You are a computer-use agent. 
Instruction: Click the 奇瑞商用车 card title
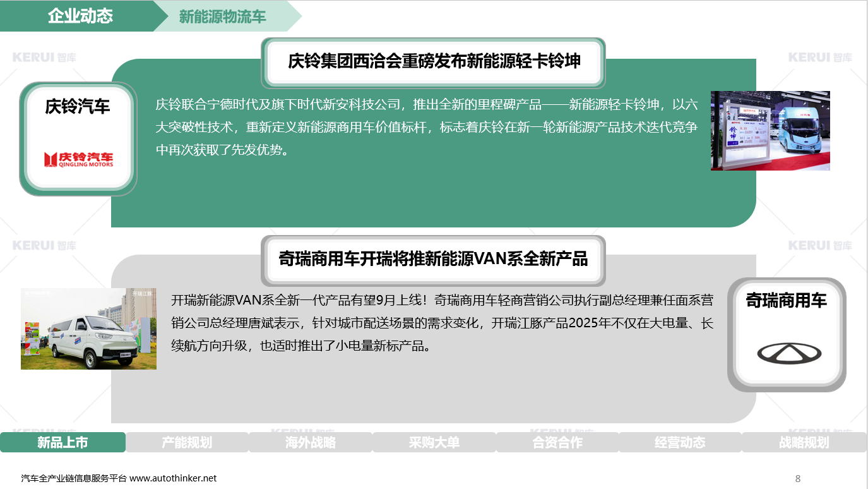787,300
